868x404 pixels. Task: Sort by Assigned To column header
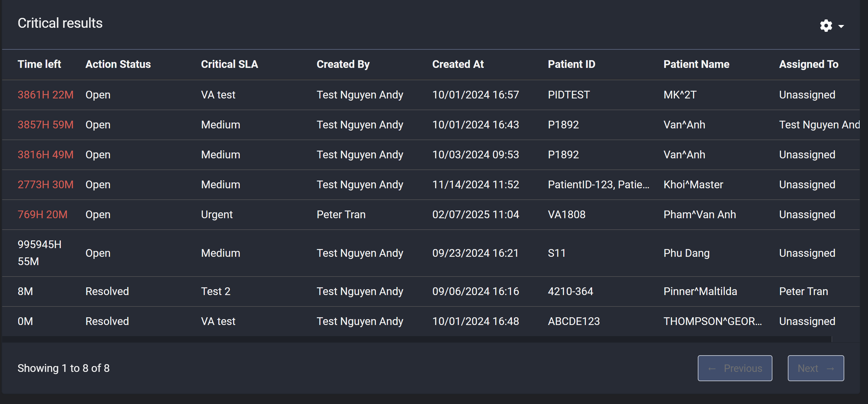coord(809,64)
